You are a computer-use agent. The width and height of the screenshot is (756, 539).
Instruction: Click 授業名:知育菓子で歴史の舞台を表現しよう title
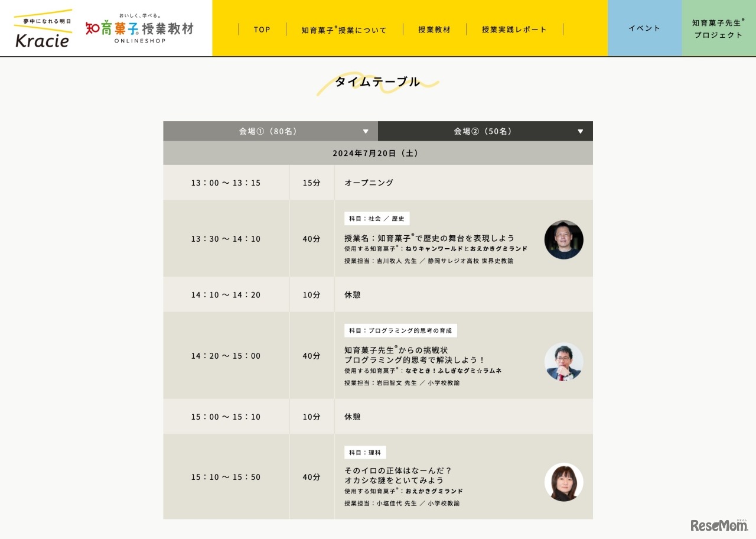[429, 238]
